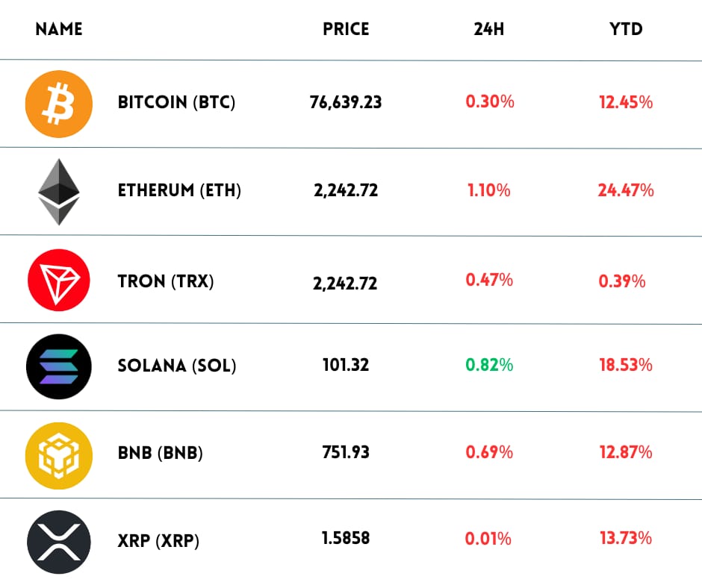Viewport: 702px width, 588px height.
Task: Click the YTD column header
Action: tap(626, 30)
